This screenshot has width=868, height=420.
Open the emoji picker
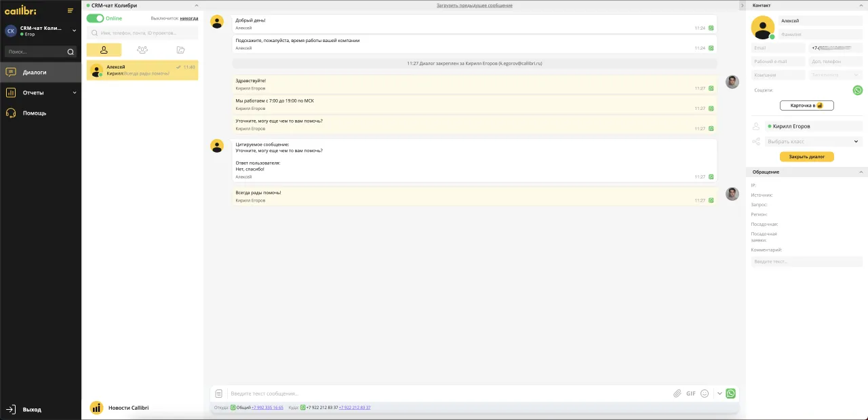click(705, 394)
